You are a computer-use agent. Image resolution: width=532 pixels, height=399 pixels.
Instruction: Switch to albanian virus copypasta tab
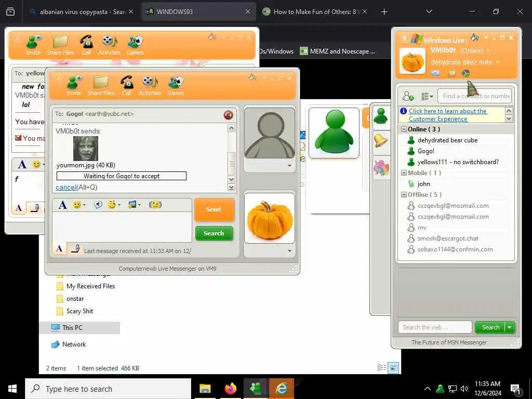(82, 11)
